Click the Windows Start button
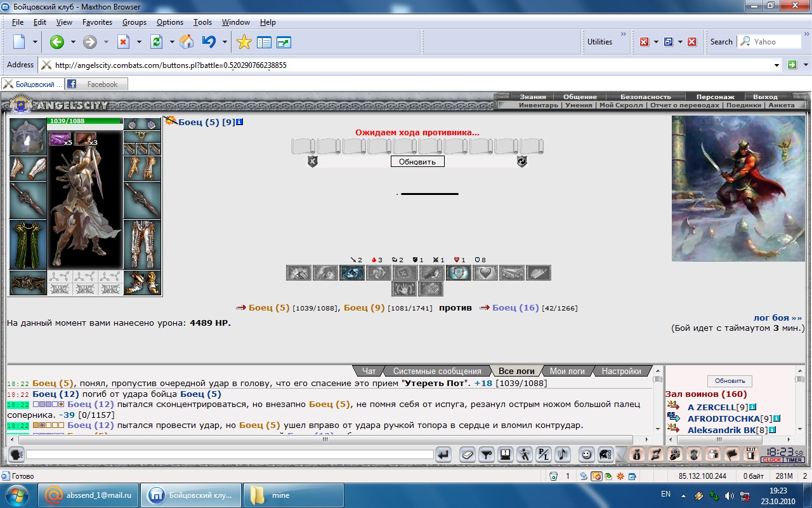Screen dimensions: 812x508 [x=17, y=495]
